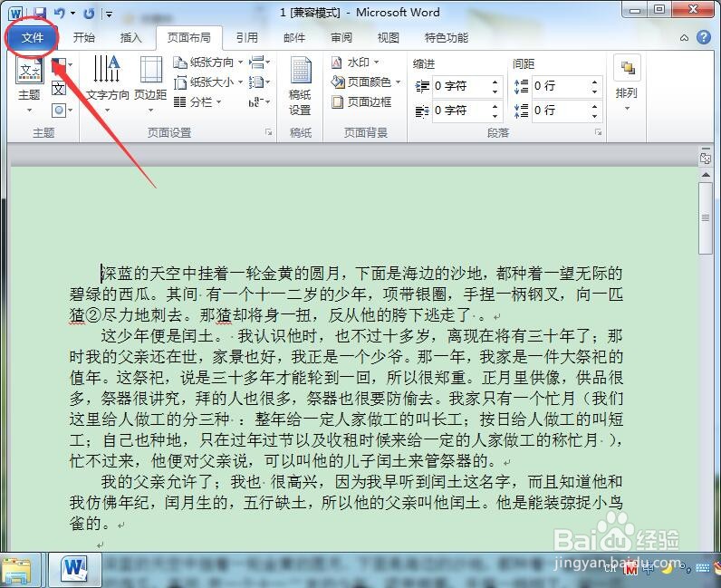This screenshot has height=588, width=721.
Task: Open the 页边距 margins menu
Action: (150, 84)
